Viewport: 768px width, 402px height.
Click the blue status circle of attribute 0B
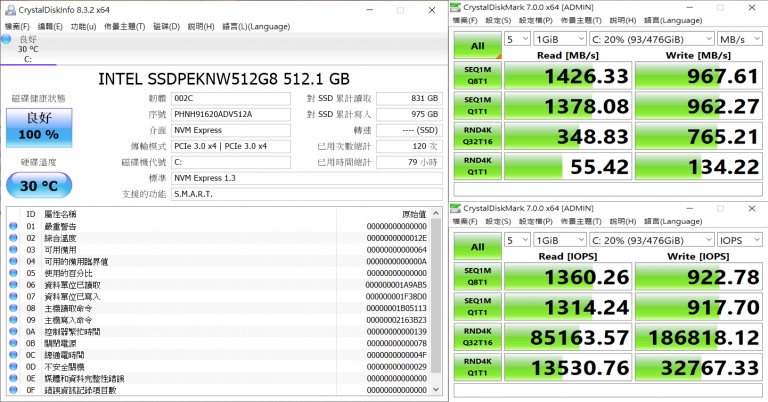(13, 343)
